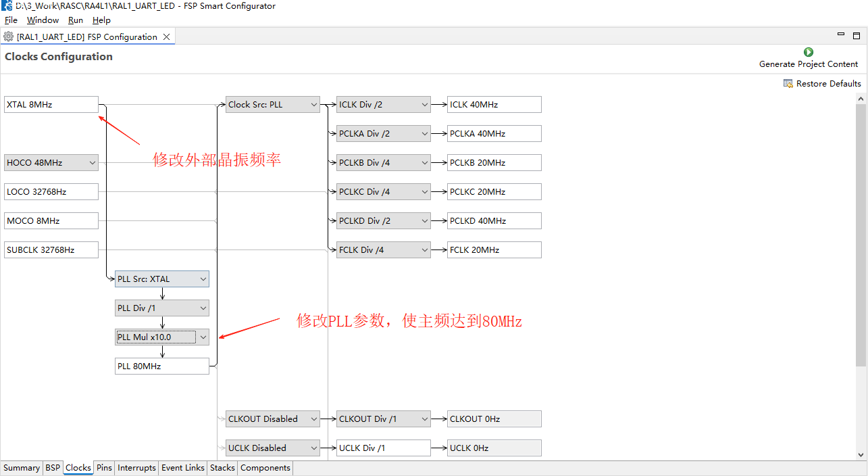Open the PLL Div /1 dropdown

[x=162, y=308]
